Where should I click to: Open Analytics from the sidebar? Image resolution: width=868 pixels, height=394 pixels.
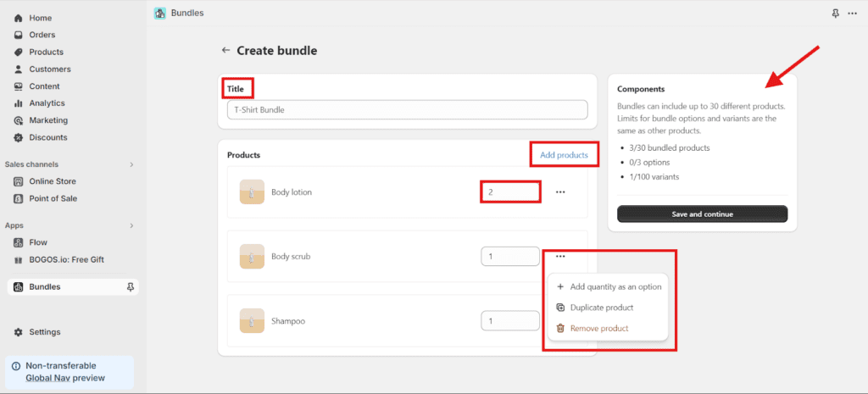[x=46, y=103]
